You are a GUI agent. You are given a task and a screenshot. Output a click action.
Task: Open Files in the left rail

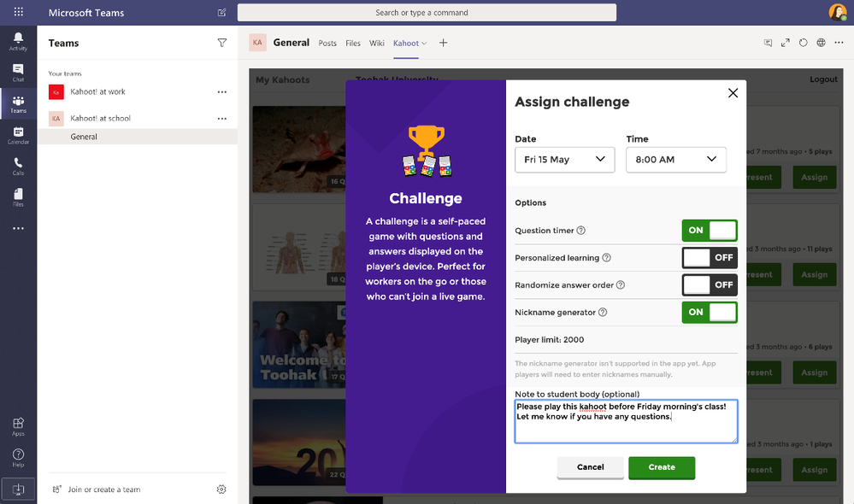click(x=18, y=197)
